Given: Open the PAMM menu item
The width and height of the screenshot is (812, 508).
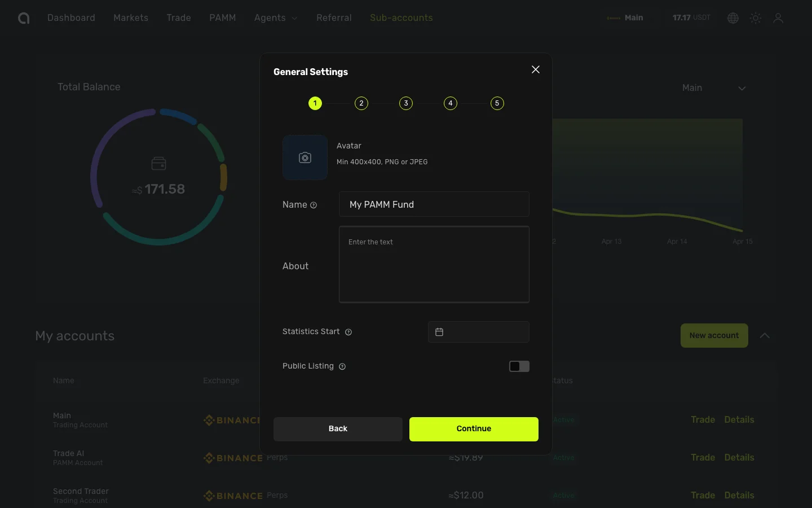Looking at the screenshot, I should coord(223,18).
